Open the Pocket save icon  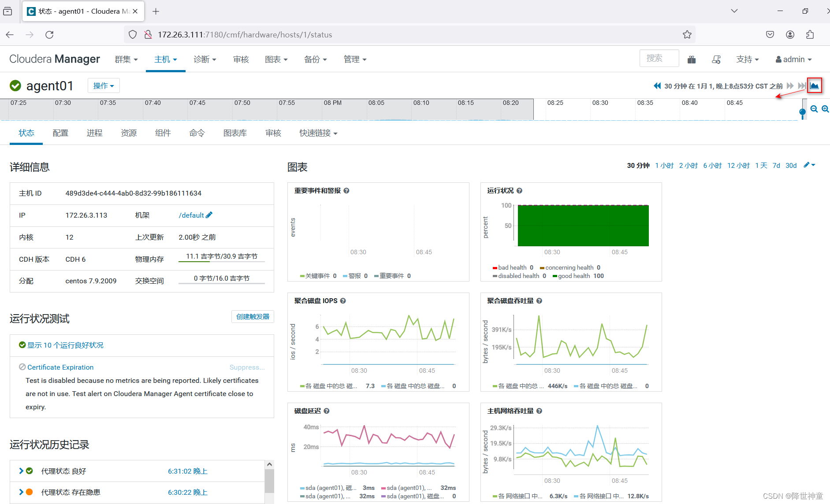770,34
